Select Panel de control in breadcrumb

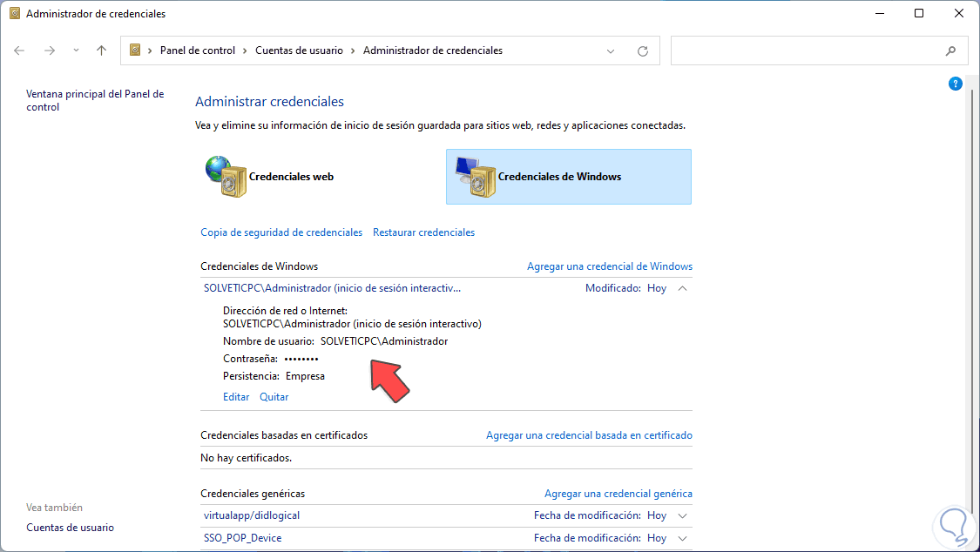[198, 50]
